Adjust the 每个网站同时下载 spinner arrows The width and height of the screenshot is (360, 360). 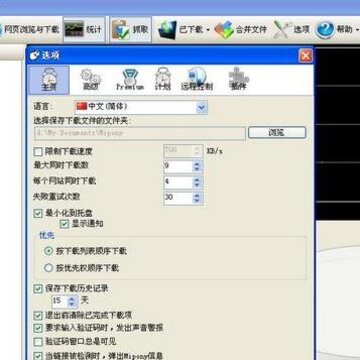[x=197, y=182]
